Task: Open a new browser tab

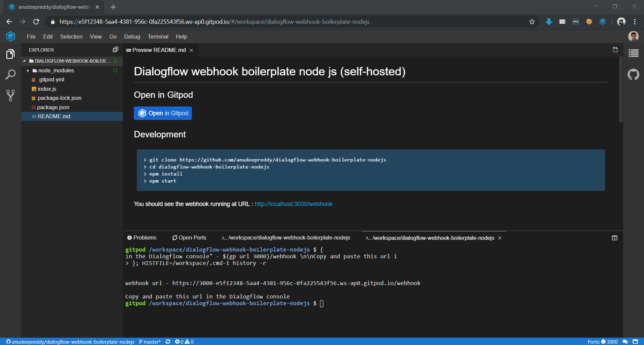Action: tap(113, 7)
